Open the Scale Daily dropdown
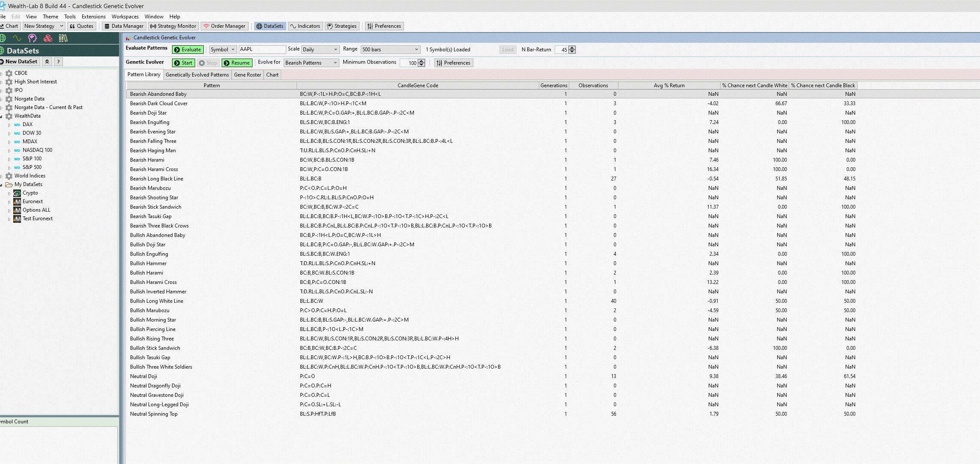The image size is (980, 464). click(x=320, y=50)
